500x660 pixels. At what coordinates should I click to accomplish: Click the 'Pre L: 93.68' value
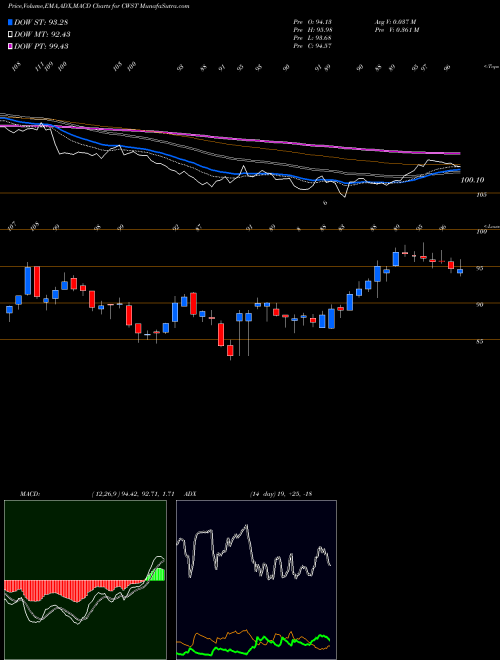tap(313, 38)
